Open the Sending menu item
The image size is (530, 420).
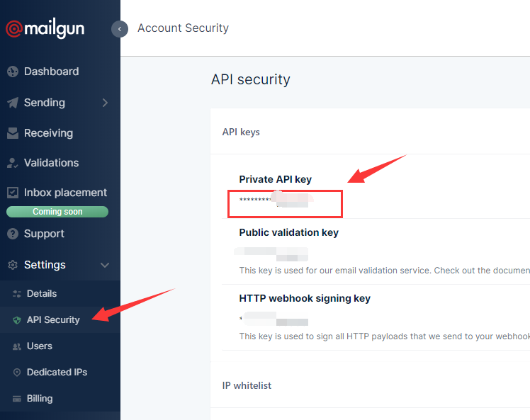click(x=45, y=103)
